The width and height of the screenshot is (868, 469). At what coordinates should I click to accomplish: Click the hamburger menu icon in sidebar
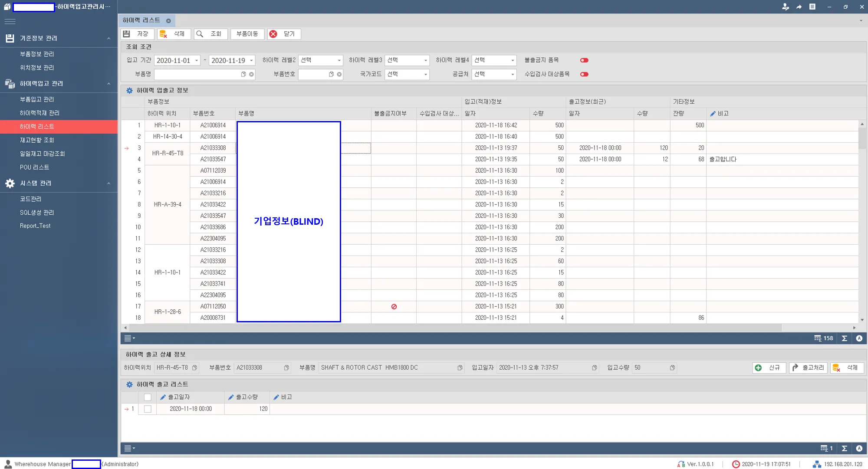pyautogui.click(x=10, y=21)
